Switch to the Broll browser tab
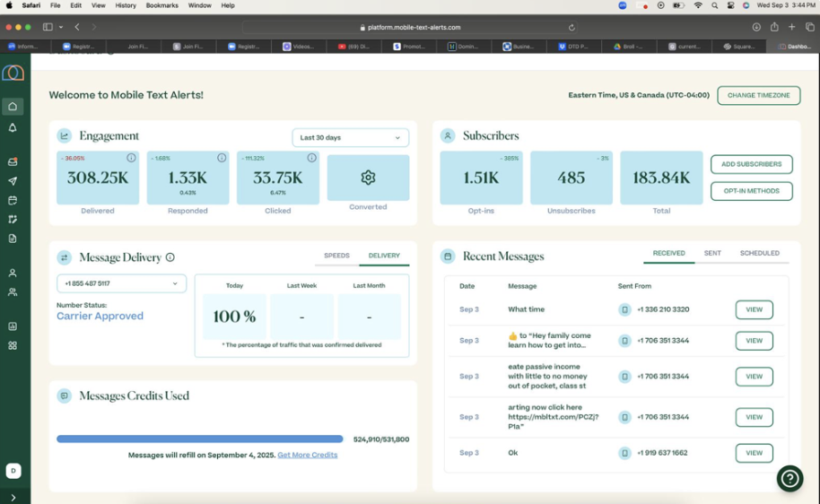This screenshot has width=820, height=504. pos(629,47)
